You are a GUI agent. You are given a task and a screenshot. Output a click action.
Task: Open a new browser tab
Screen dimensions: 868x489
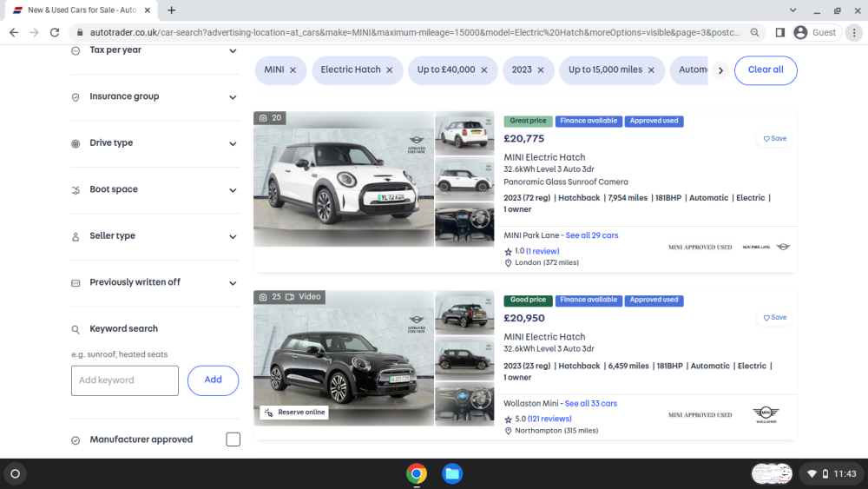(x=172, y=10)
